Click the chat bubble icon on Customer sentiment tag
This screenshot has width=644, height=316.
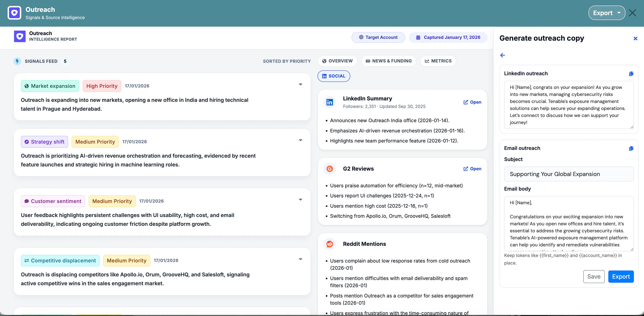click(x=26, y=201)
